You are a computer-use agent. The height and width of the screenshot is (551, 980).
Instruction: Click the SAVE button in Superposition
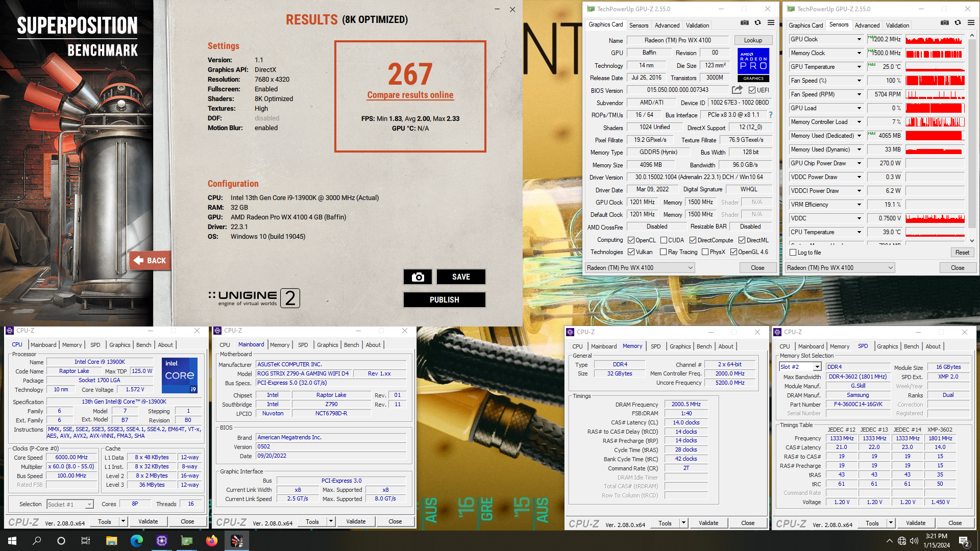tap(461, 277)
